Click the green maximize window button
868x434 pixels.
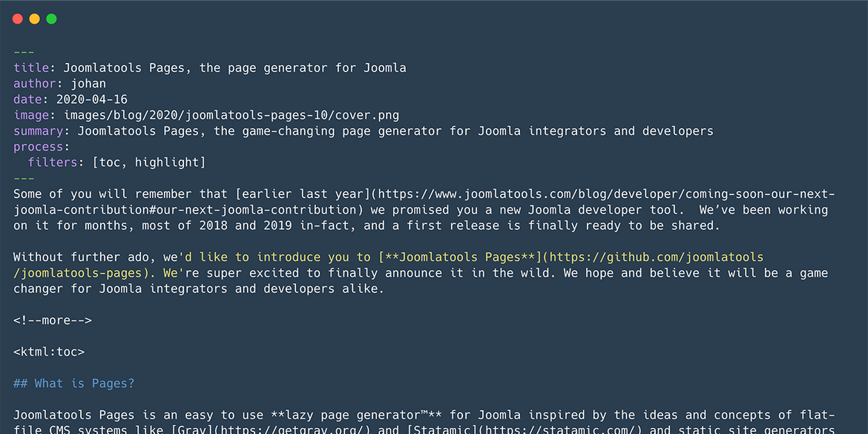coord(51,19)
